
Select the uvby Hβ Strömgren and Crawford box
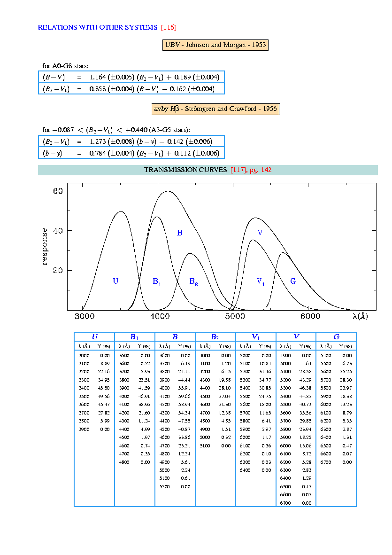[215, 109]
